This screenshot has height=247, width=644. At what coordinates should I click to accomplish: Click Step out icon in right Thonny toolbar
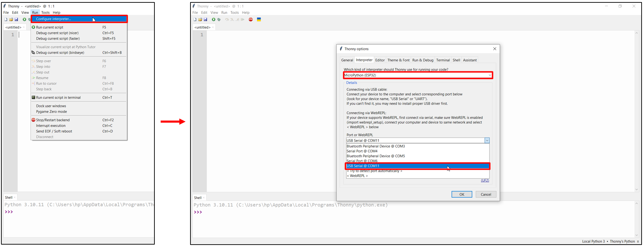click(237, 19)
